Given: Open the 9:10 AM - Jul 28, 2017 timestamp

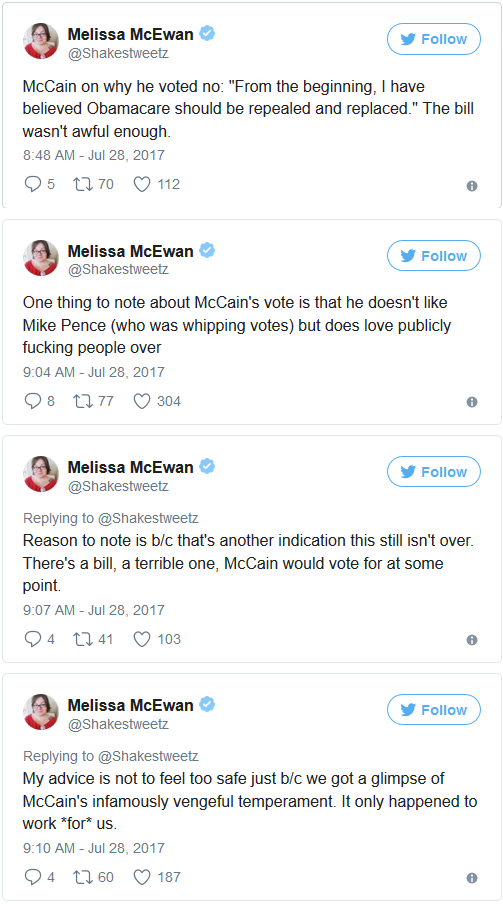Looking at the screenshot, I should point(93,848).
